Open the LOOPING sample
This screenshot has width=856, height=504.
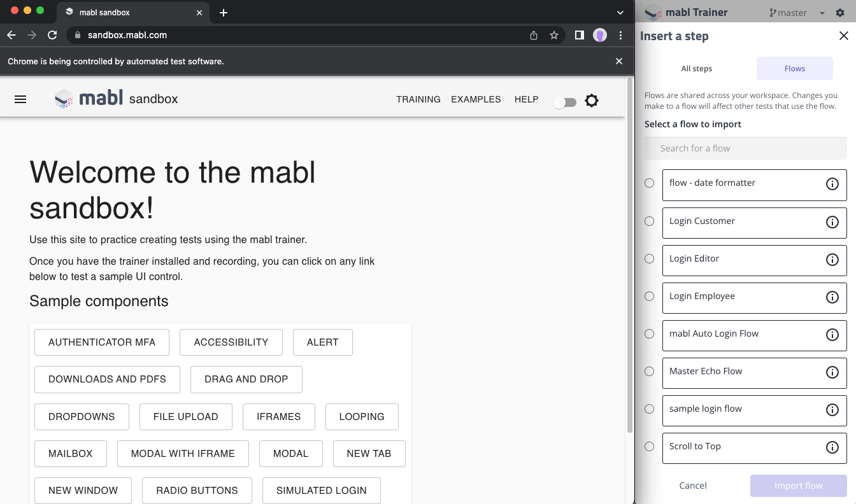tap(362, 417)
